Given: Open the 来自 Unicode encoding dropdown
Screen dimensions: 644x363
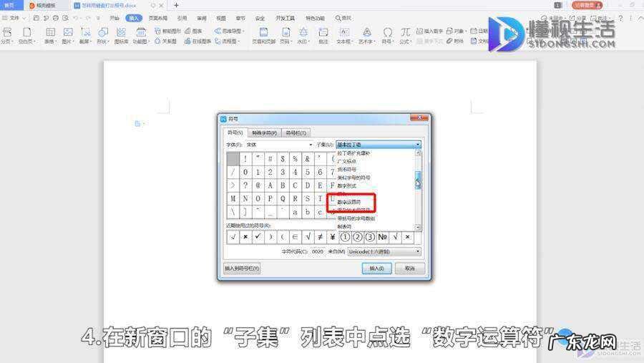Looking at the screenshot, I should (384, 251).
